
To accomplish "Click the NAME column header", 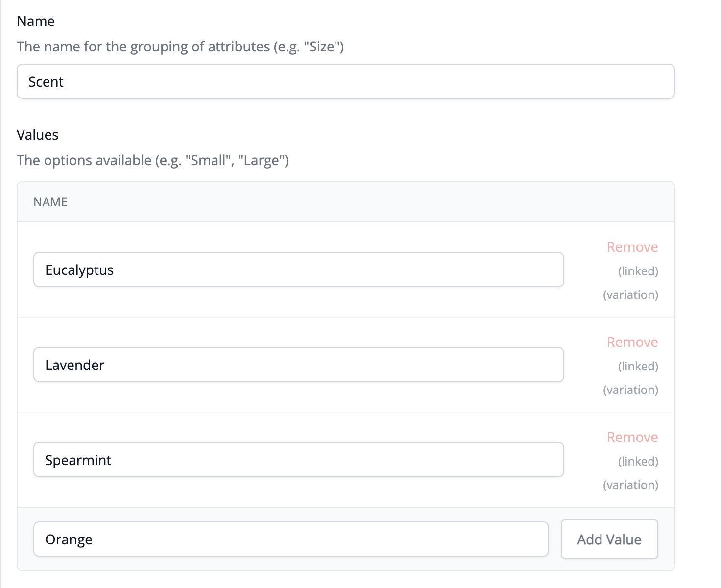I will (50, 202).
